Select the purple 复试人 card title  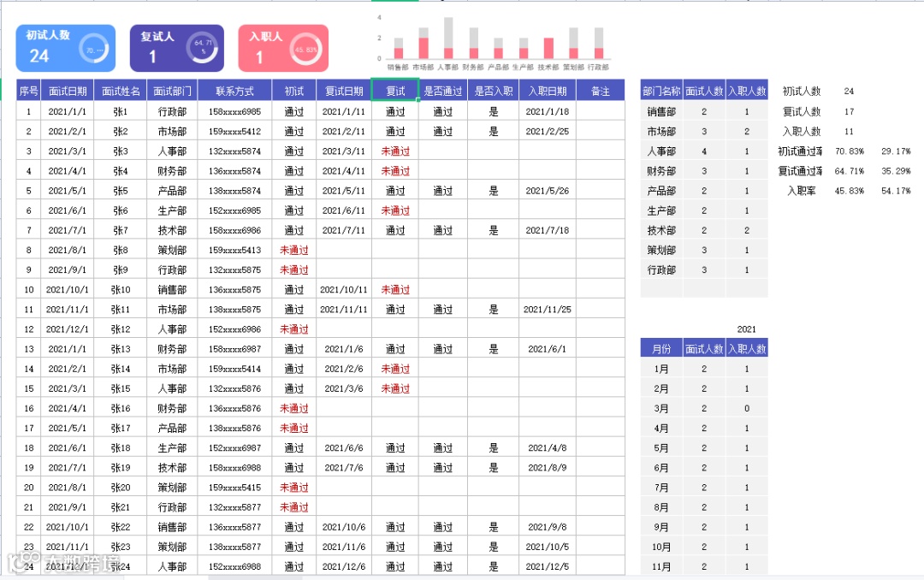tap(157, 37)
